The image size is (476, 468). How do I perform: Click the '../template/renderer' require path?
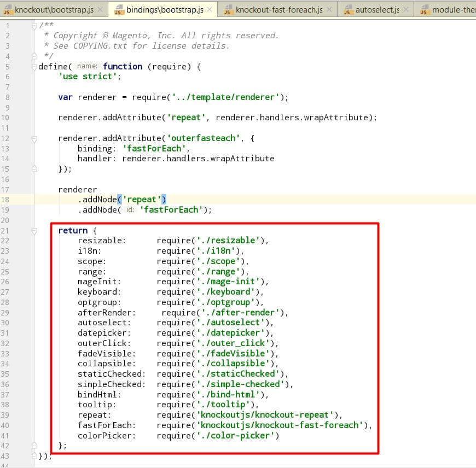227,97
